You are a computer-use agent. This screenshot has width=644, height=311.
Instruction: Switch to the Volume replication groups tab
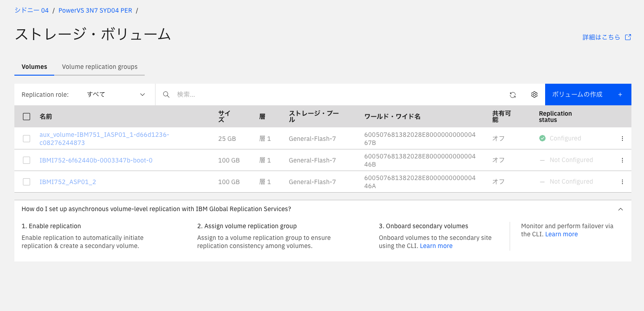[100, 67]
